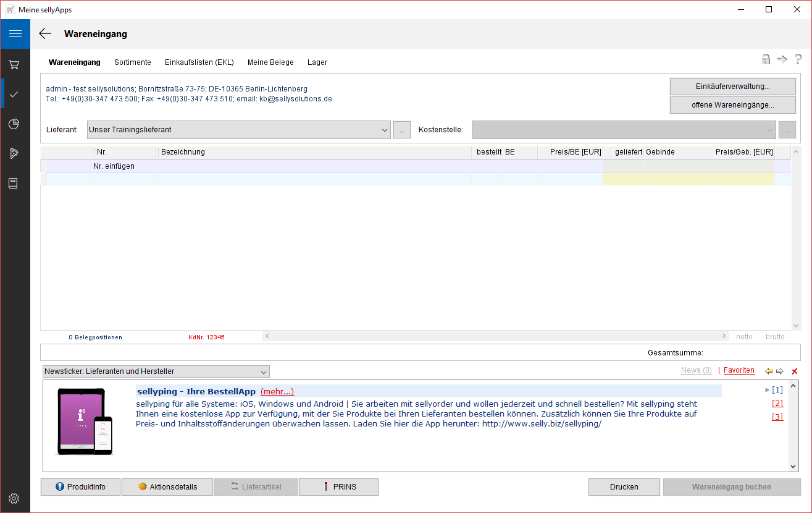Open the Favoriten link

point(739,370)
